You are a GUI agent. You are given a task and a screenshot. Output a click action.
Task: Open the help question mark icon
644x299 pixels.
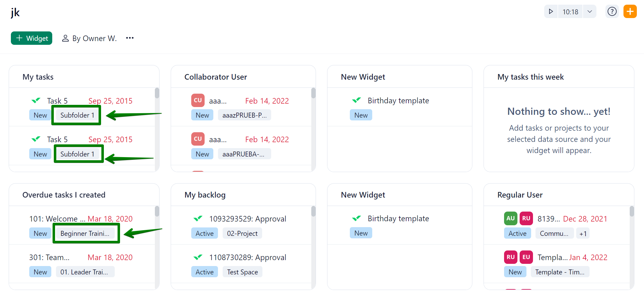coord(612,12)
